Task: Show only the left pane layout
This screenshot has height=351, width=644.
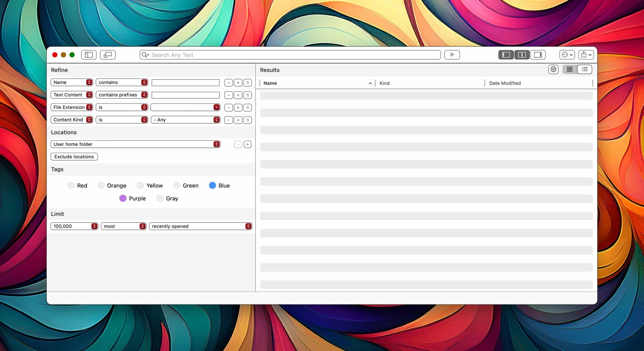Action: coord(506,55)
